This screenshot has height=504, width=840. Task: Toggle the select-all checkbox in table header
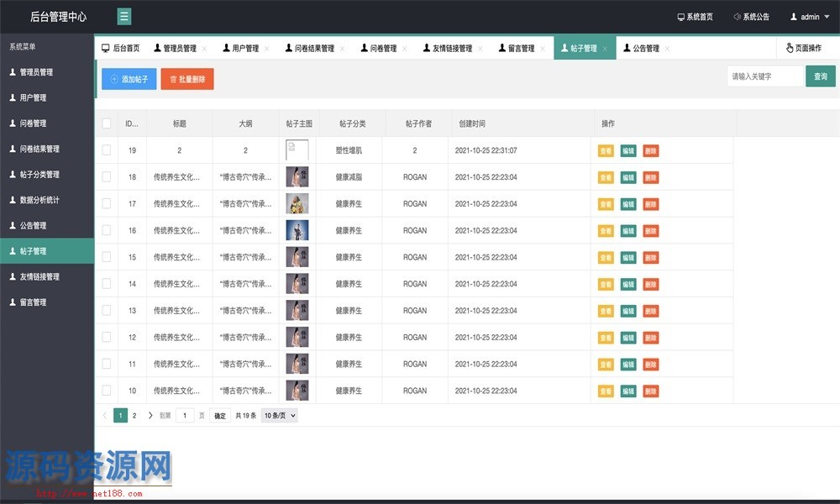pos(107,123)
